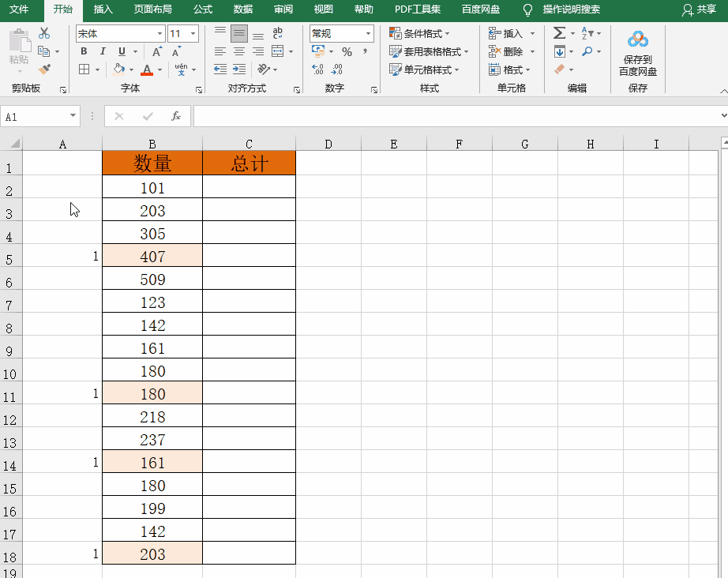This screenshot has height=578, width=728.
Task: Click the Clear eraser icon
Action: (560, 69)
